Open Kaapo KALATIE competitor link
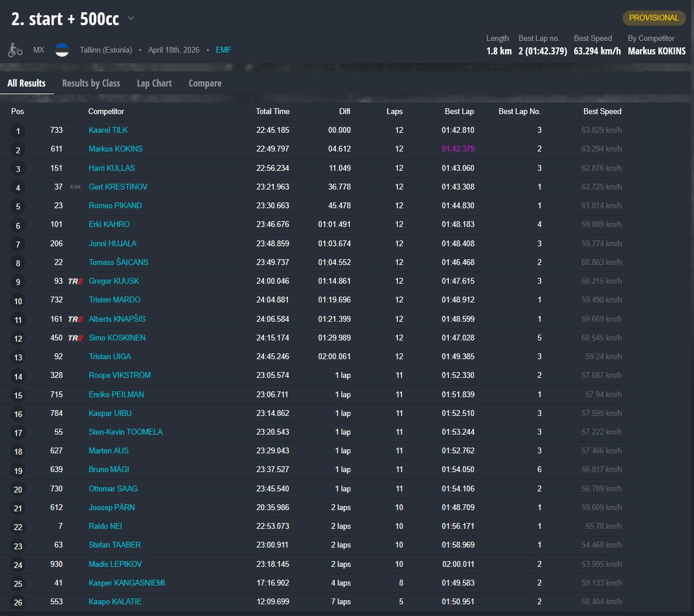 coord(115,601)
